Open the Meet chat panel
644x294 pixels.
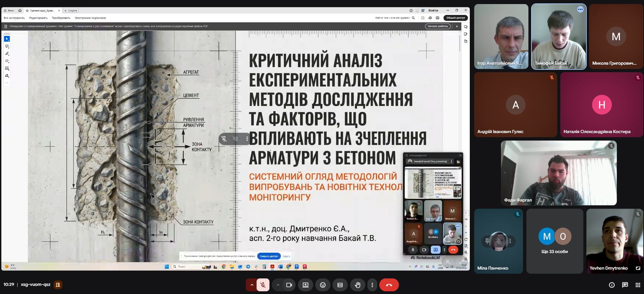pos(625,285)
